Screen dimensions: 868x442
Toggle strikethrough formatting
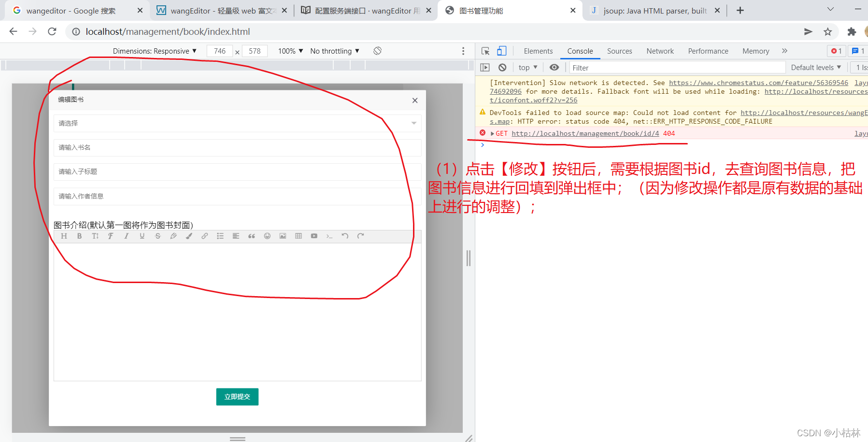pos(157,236)
